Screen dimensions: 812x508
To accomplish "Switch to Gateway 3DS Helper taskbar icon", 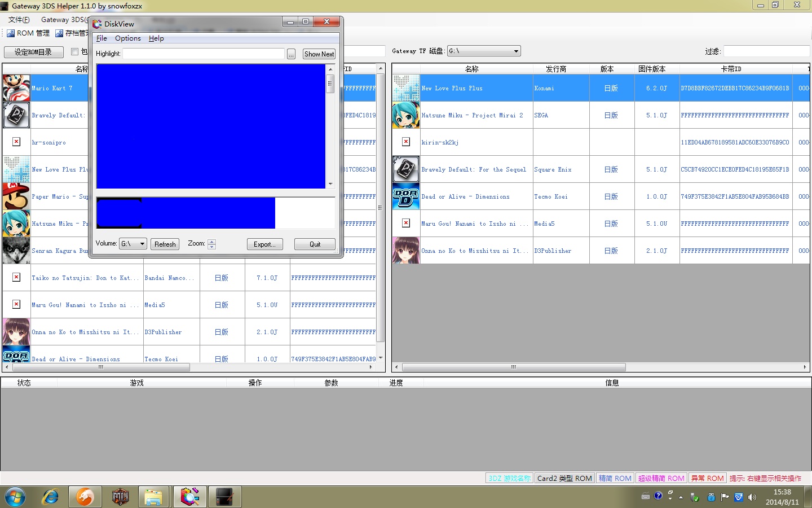I will point(224,497).
